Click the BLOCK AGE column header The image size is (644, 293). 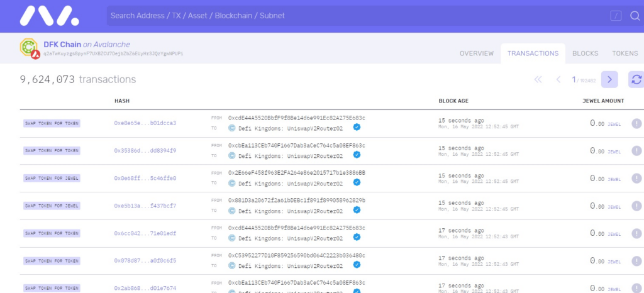[x=453, y=101]
